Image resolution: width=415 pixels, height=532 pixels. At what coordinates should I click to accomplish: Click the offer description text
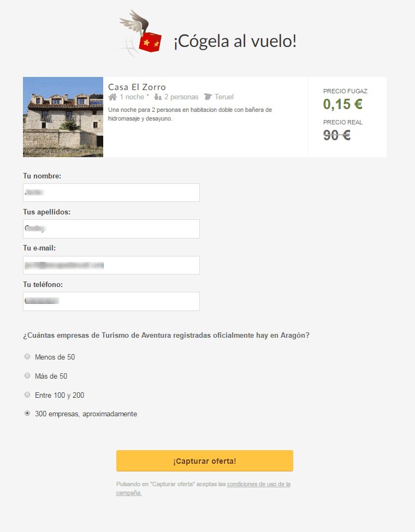click(190, 114)
